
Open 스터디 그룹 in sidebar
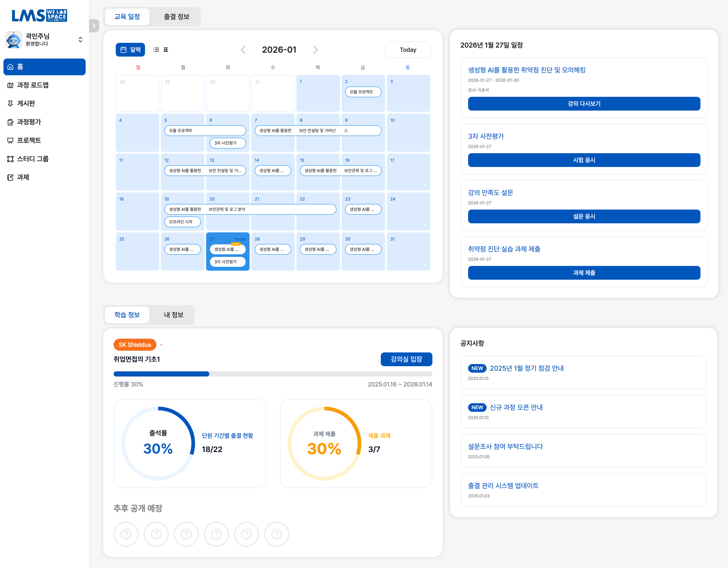click(x=44, y=159)
